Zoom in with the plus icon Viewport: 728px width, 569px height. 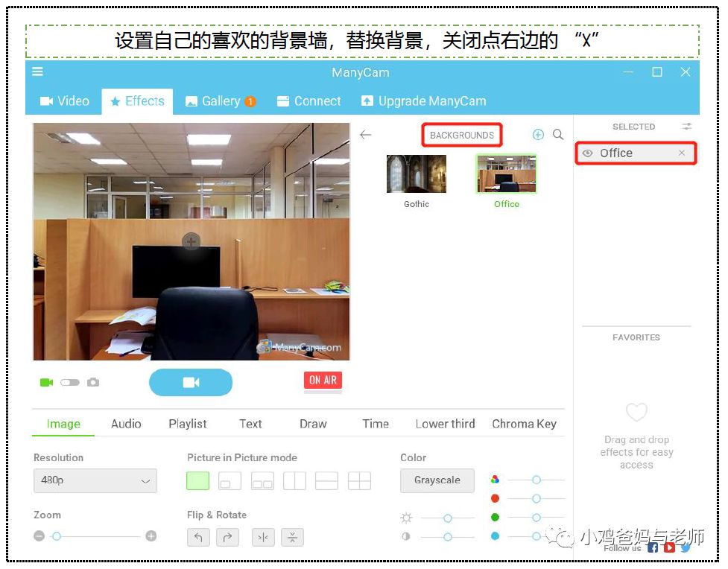[x=151, y=536]
